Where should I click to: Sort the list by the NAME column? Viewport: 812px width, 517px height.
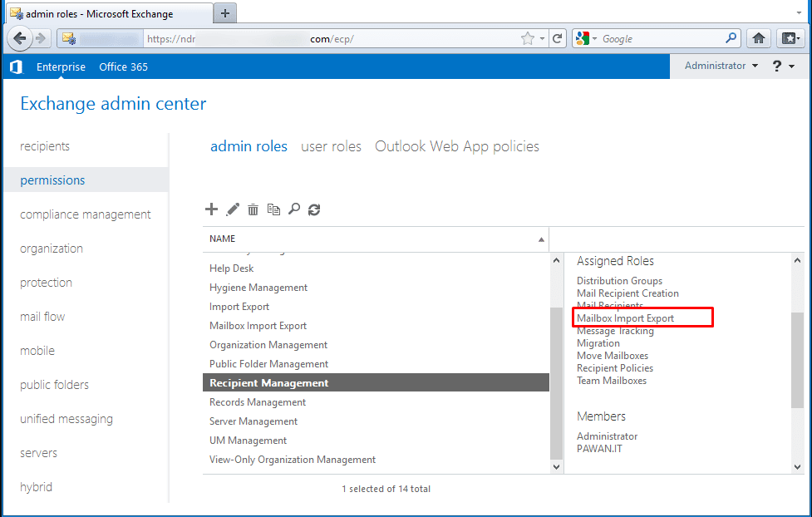tap(376, 239)
